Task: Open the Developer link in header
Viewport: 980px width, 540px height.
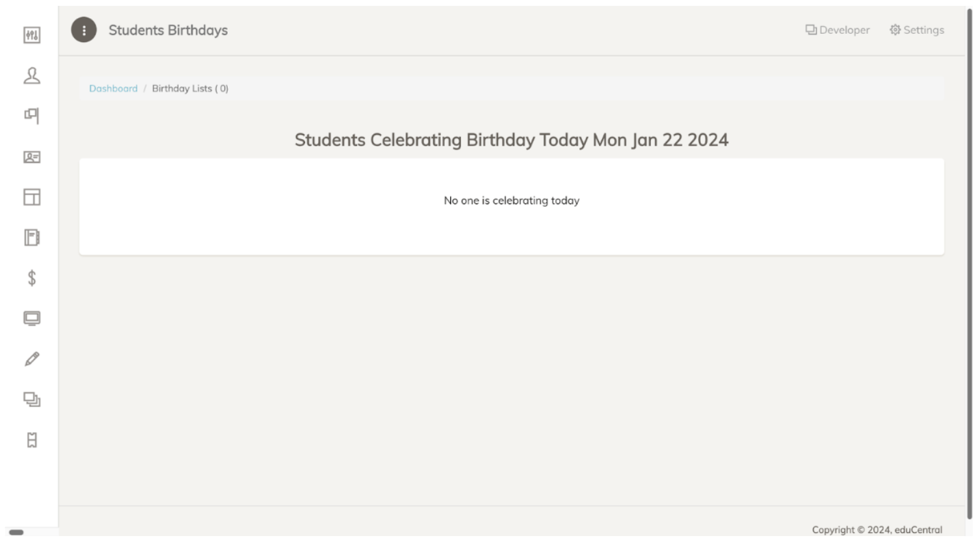Action: [844, 30]
